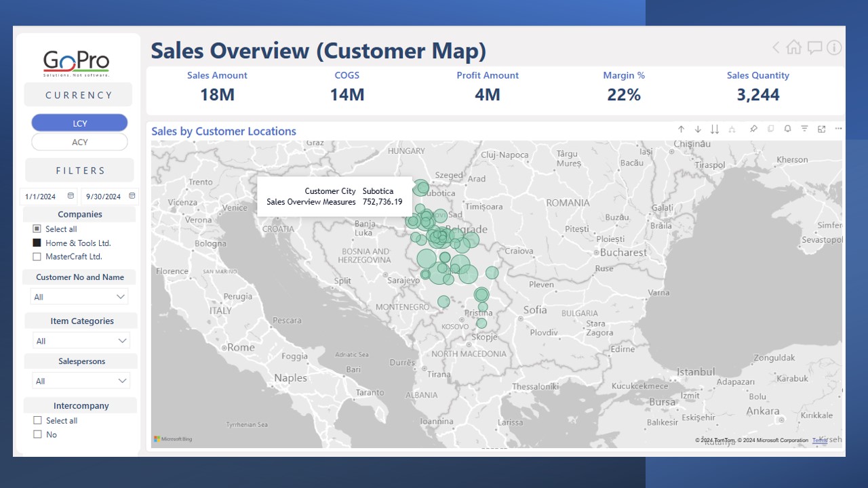Open More options ellipsis on map
Image resolution: width=868 pixels, height=488 pixels.
click(839, 129)
